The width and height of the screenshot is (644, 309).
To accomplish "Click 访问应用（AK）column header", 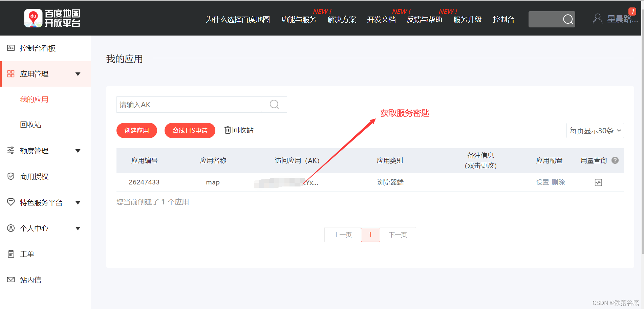I will 297,160.
